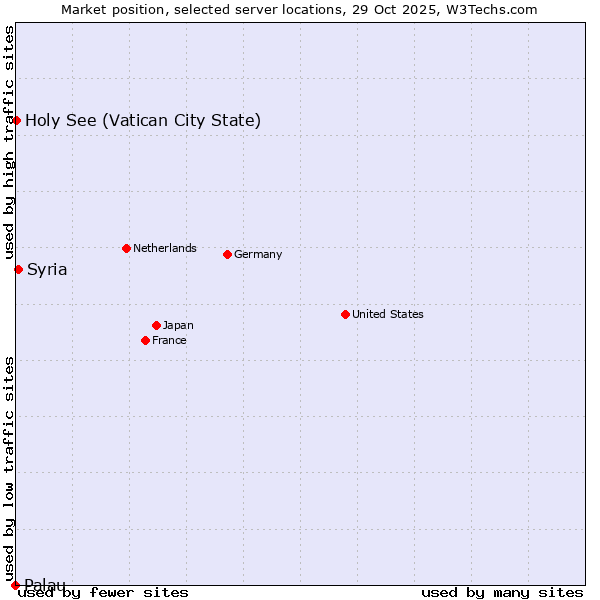Click the "Holy See (Vatican City State)" label

click(x=143, y=121)
